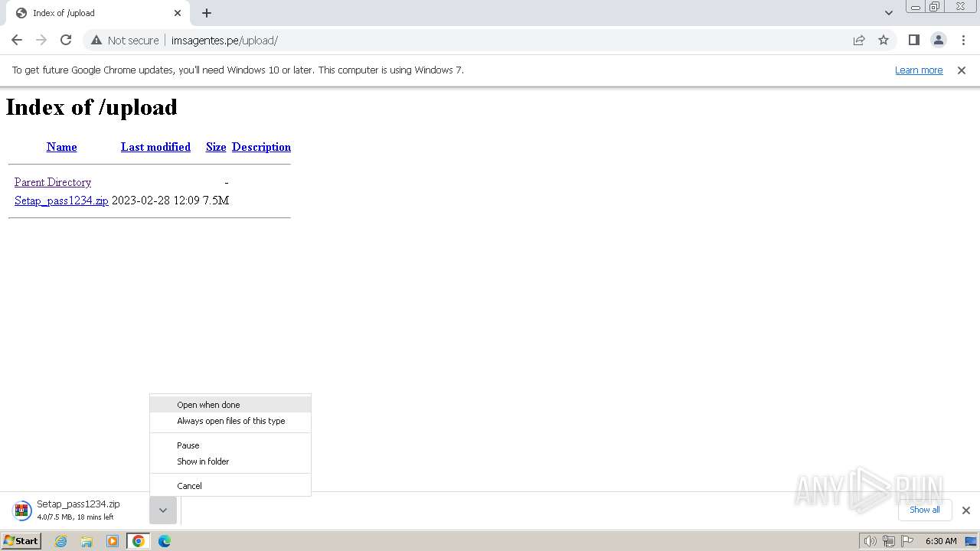Open the Chrome profile menu

(939, 40)
